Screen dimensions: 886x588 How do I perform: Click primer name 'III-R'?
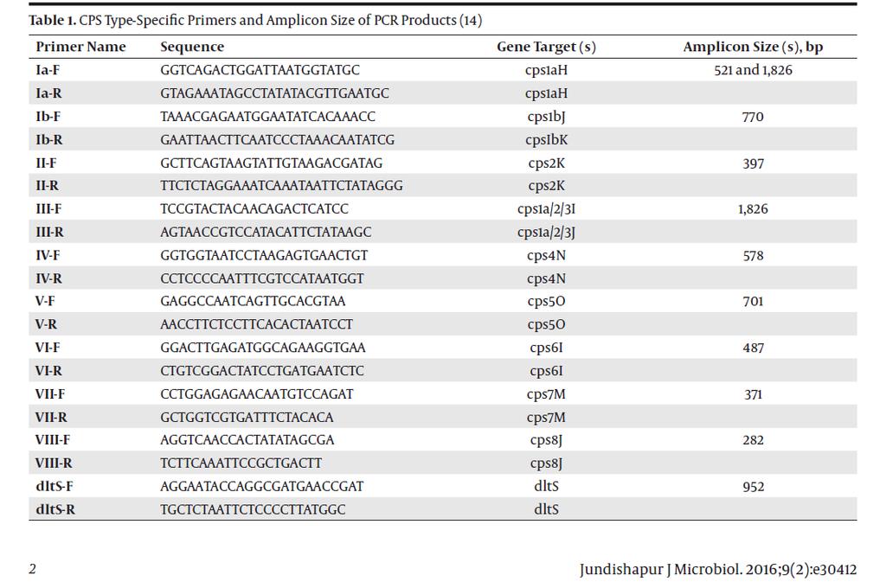(49, 232)
